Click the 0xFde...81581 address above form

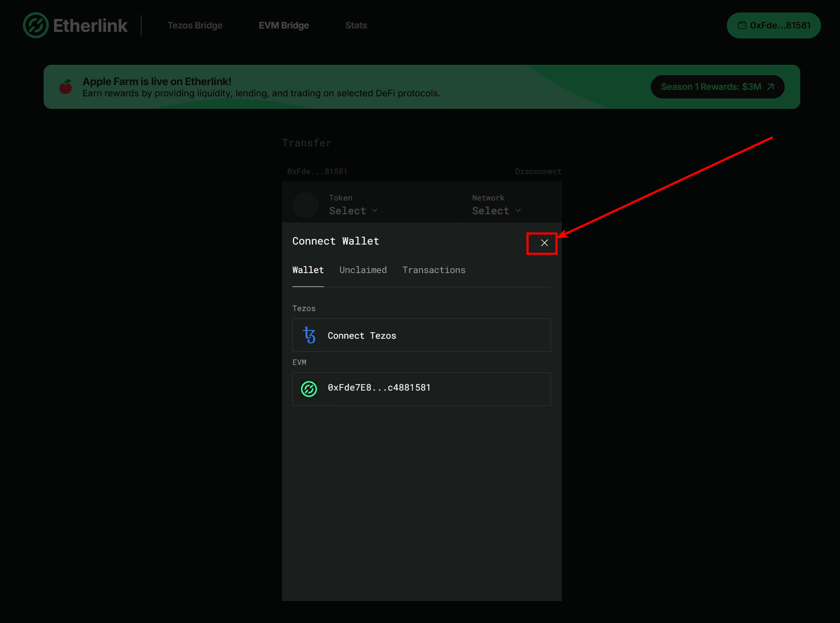317,172
